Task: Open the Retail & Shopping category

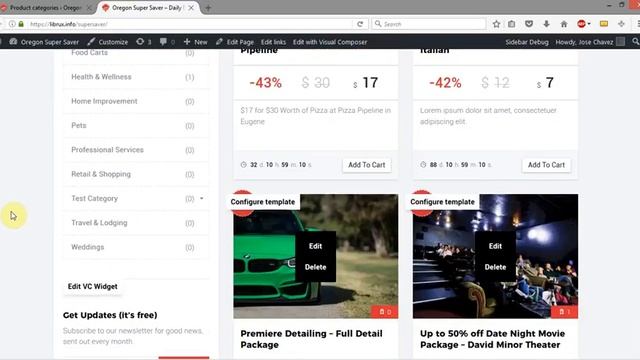Action: click(101, 174)
